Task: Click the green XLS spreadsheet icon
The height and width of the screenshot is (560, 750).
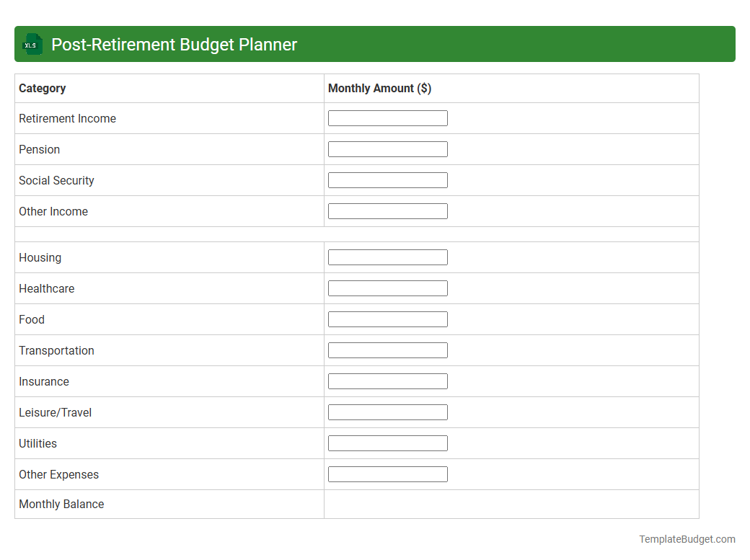Action: pos(32,44)
